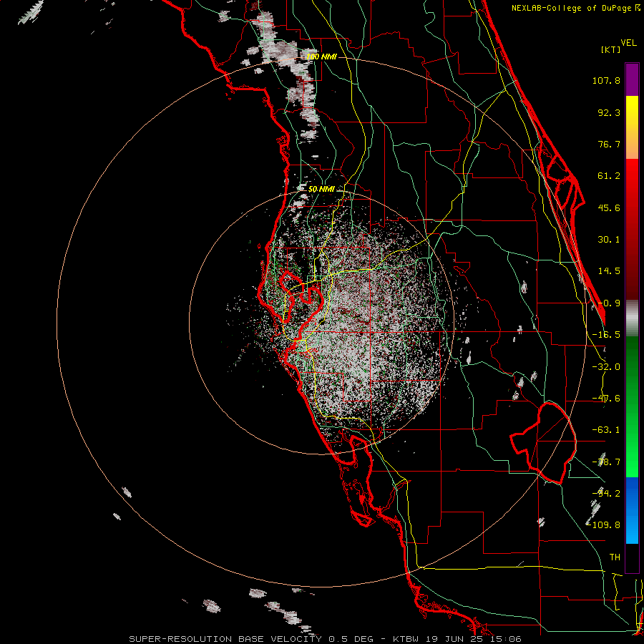The width and height of the screenshot is (644, 644).
Task: Click the yellow segment of color bar
Action: (632, 111)
